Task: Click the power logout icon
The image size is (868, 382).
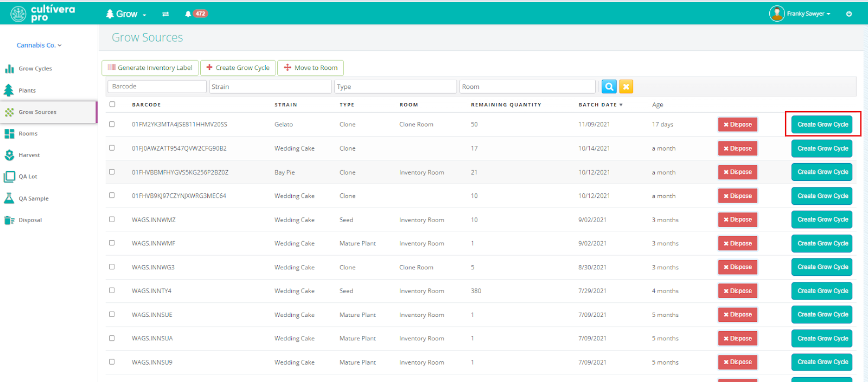Action: [849, 14]
